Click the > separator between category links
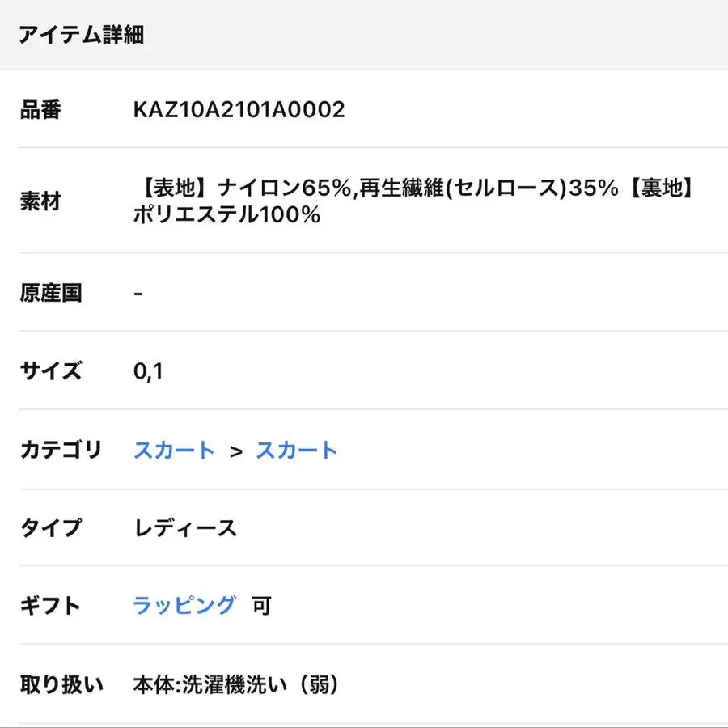This screenshot has width=728, height=728. pos(235,451)
